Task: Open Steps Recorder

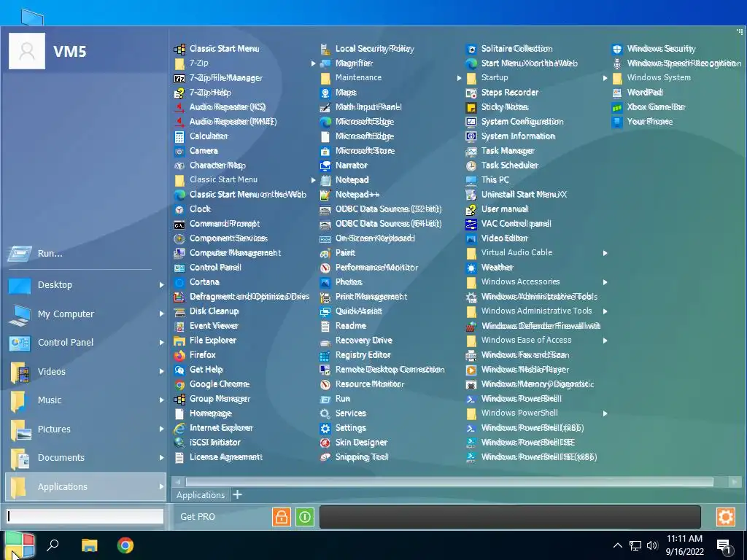Action: pyautogui.click(x=502, y=93)
